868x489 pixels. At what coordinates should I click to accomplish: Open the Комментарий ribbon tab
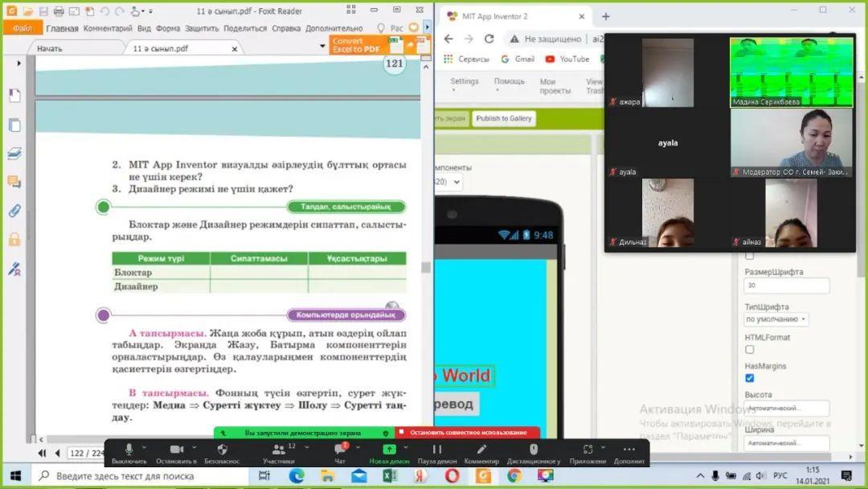point(108,28)
